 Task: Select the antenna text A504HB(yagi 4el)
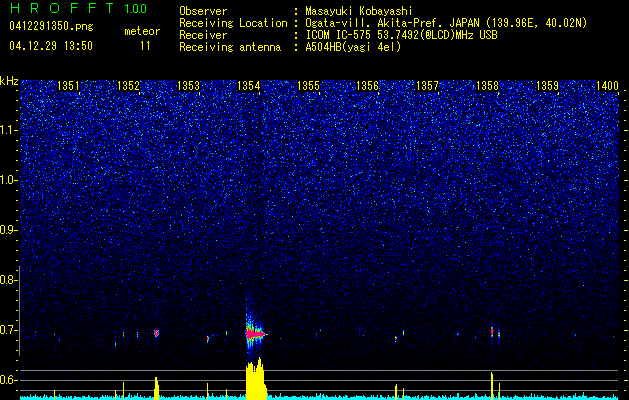click(353, 47)
